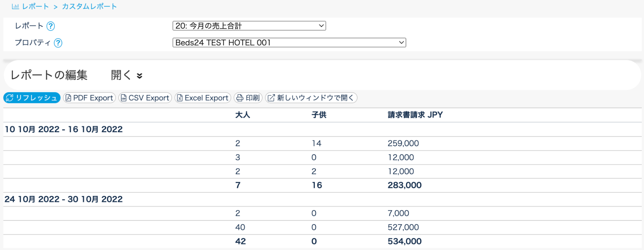Click the リフレッシュ refresh button
The image size is (644, 250).
coord(32,98)
